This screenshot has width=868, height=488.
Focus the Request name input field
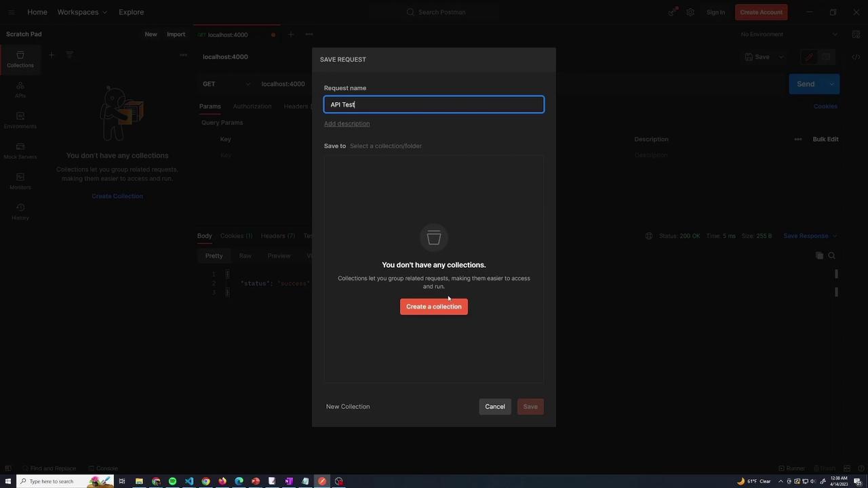pyautogui.click(x=434, y=104)
